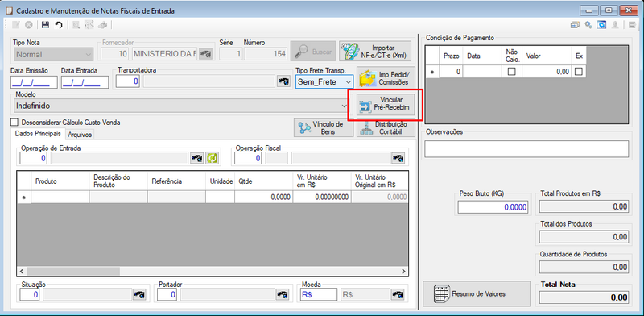The width and height of the screenshot is (644, 316).
Task: Open the Moeda lookup icon
Action: pos(398,294)
